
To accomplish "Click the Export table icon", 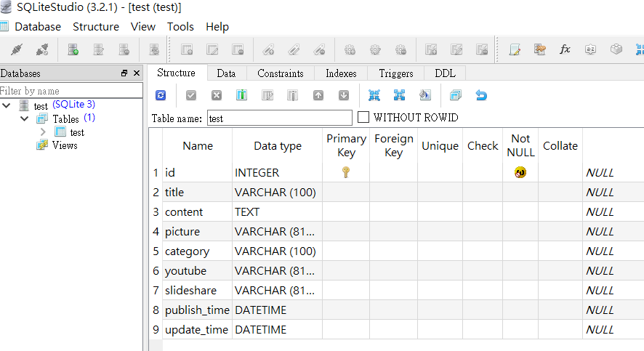I will tap(399, 95).
